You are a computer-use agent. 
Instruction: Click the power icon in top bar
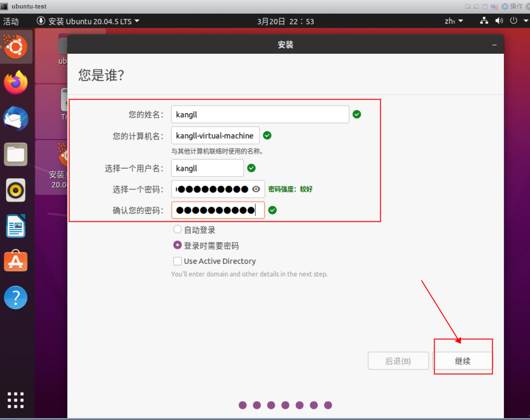click(513, 21)
